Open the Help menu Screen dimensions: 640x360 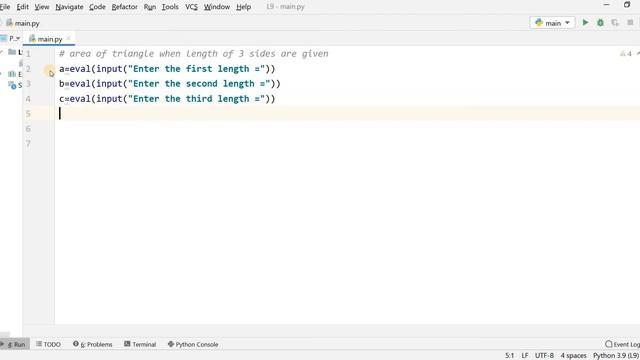(243, 7)
